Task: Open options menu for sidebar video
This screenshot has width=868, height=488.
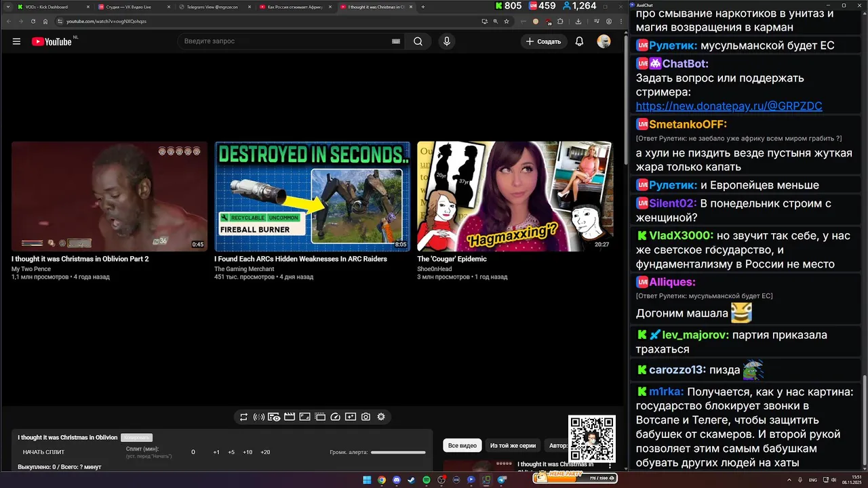Action: 610,466
